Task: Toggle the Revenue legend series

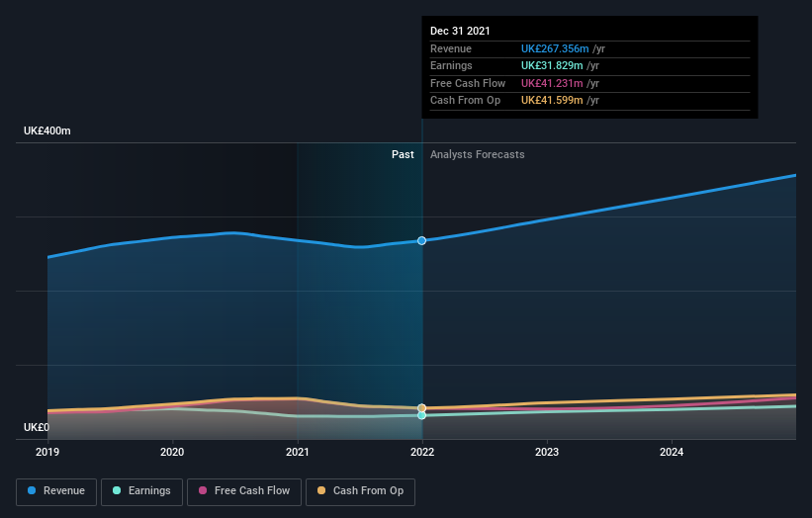Action: tap(56, 491)
